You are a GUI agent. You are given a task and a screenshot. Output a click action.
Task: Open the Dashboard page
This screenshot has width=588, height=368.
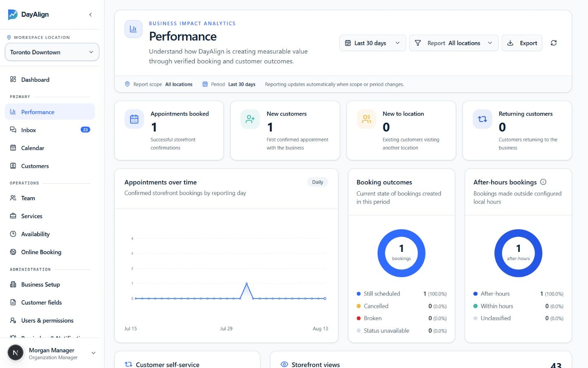coord(50,79)
